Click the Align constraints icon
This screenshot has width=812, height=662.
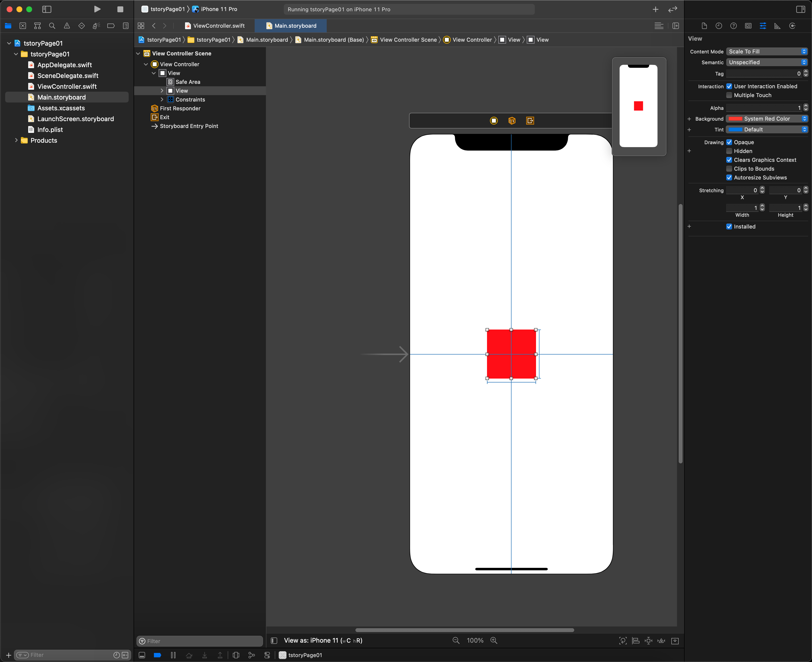(636, 641)
